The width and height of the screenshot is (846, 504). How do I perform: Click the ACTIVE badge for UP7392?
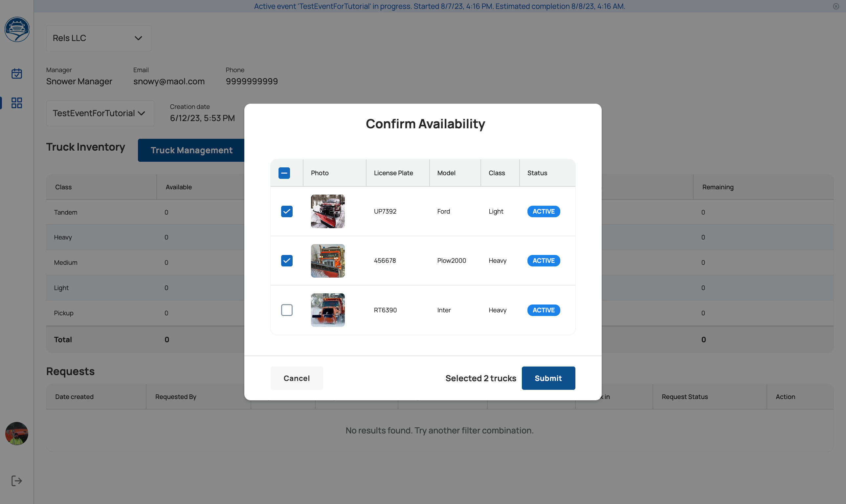(543, 211)
